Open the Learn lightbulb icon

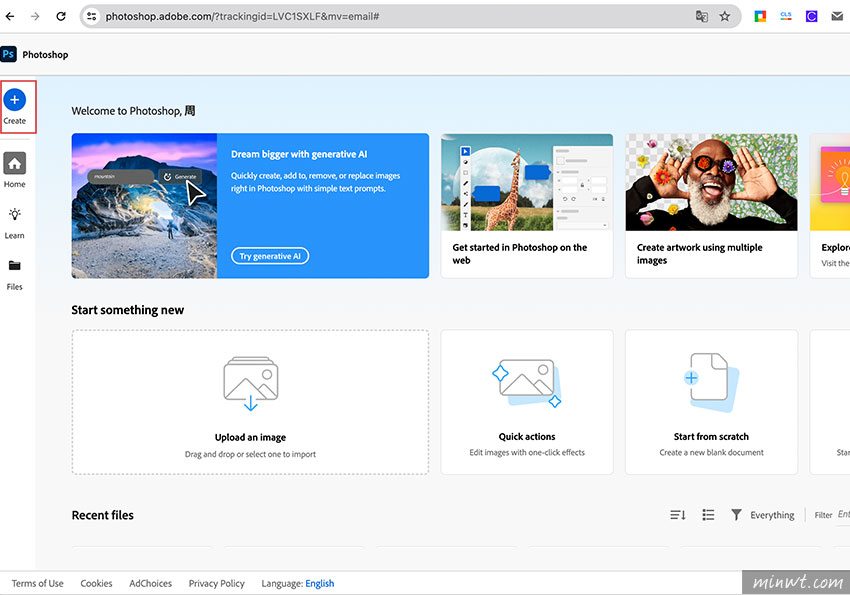pyautogui.click(x=15, y=215)
